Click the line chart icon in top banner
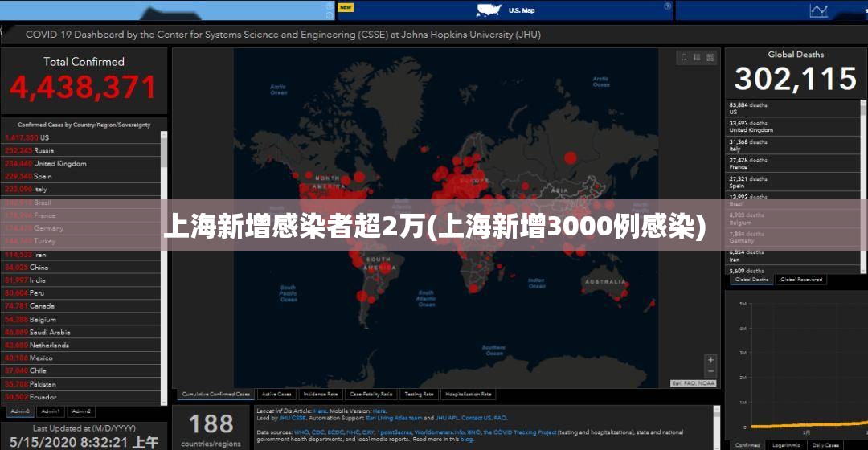This screenshot has width=868, height=450. pos(818,10)
